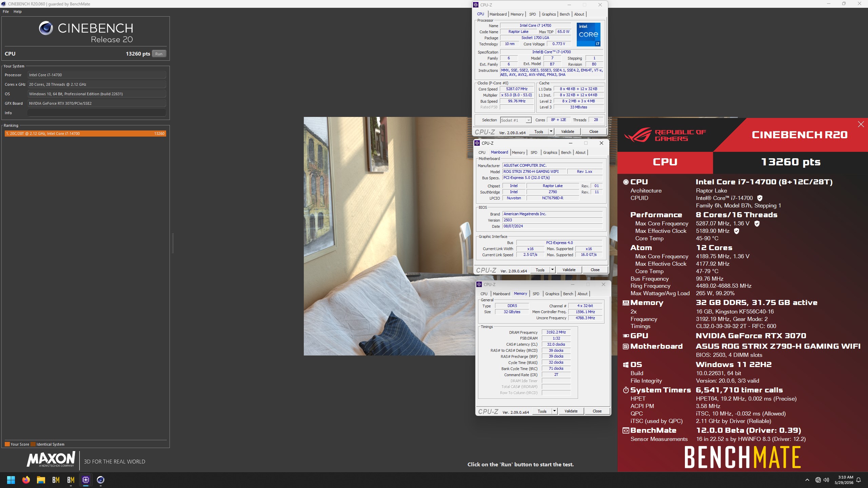
Task: Click the shield beside Max Core Frequency 5287.07 MHz
Action: point(757,223)
